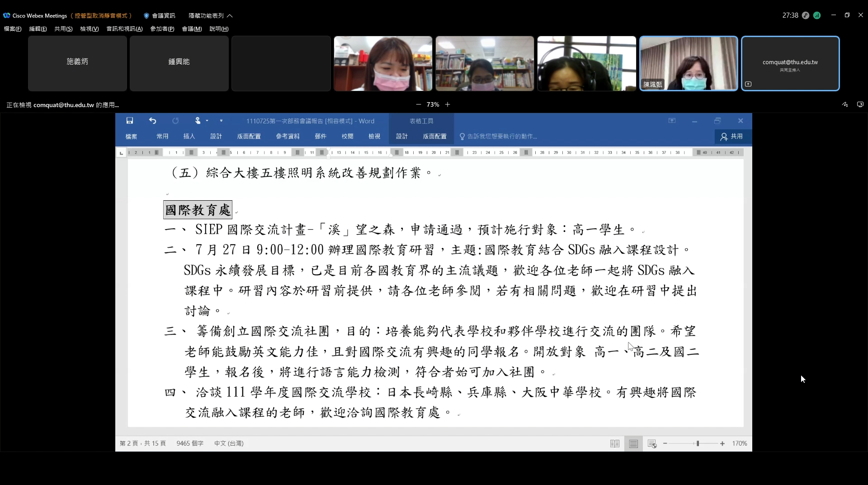The image size is (868, 485).
Task: Click the Redo icon in Word's toolbar
Action: [x=175, y=121]
